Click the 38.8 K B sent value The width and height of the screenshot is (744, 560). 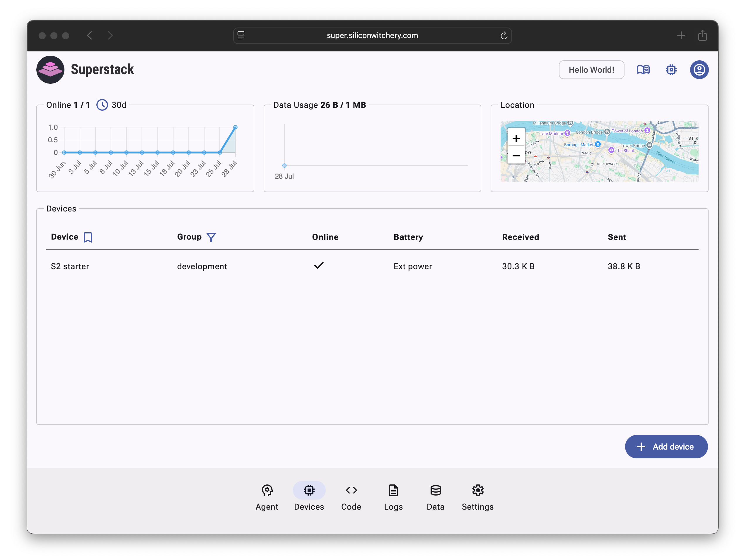pyautogui.click(x=624, y=266)
